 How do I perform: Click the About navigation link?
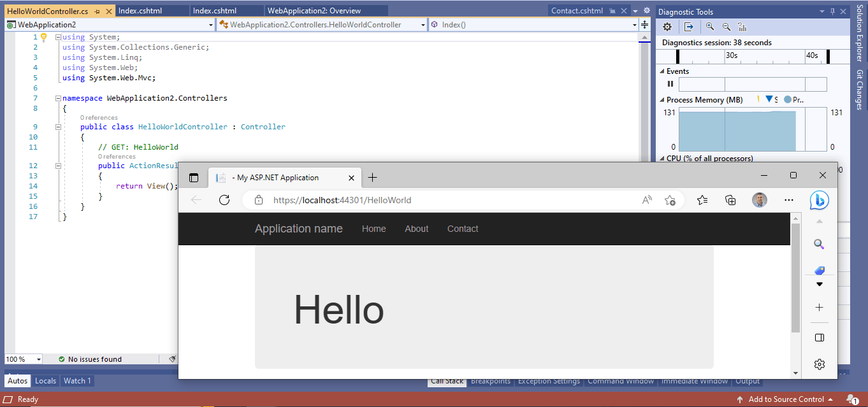[417, 229]
